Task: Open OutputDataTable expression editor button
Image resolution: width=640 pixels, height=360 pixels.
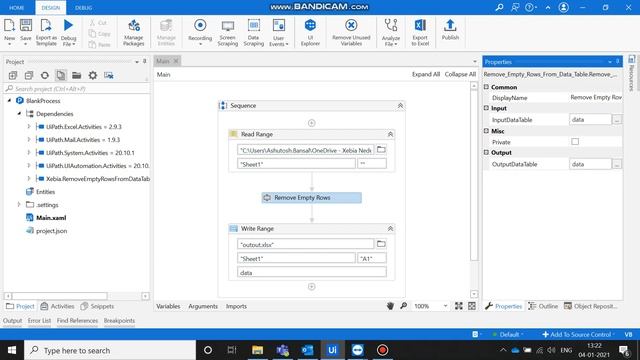Action: coord(617,164)
